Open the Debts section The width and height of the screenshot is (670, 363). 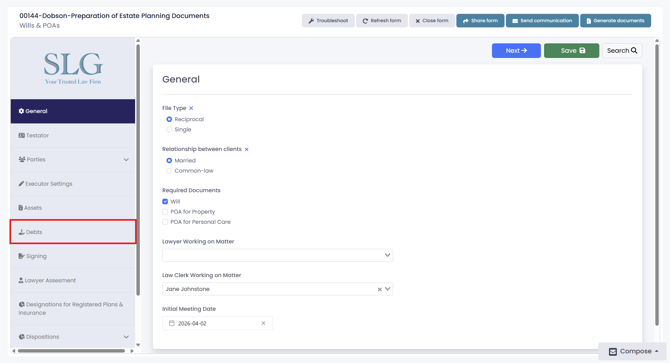tap(73, 232)
